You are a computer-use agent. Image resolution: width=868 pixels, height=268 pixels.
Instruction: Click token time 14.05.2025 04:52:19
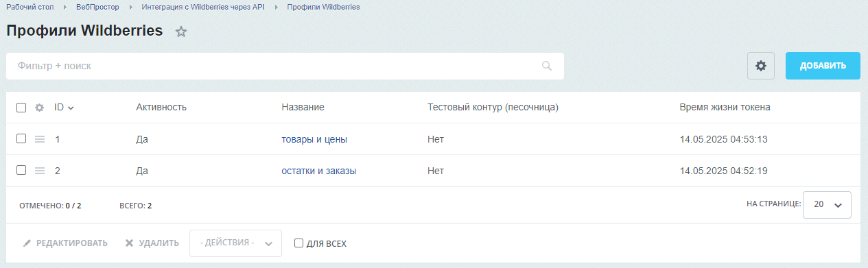click(x=723, y=171)
